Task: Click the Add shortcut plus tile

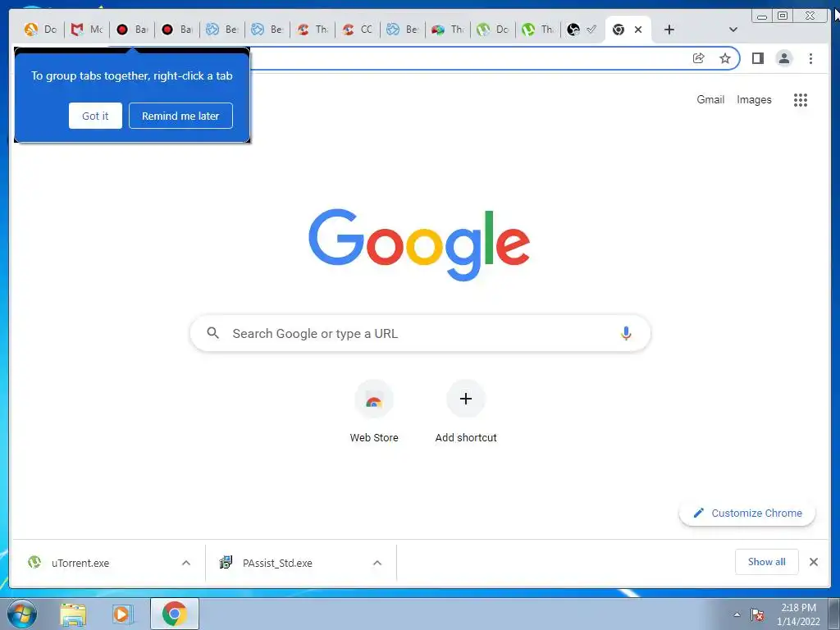Action: (466, 412)
